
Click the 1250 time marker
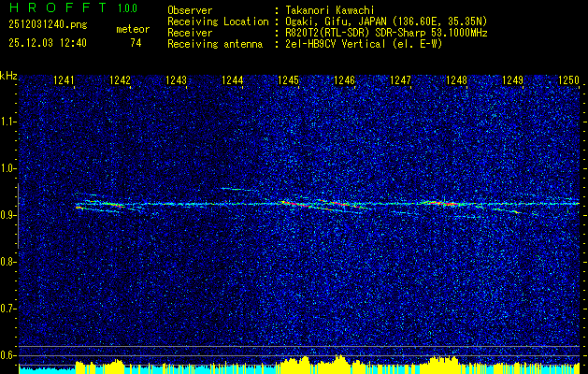(x=569, y=79)
